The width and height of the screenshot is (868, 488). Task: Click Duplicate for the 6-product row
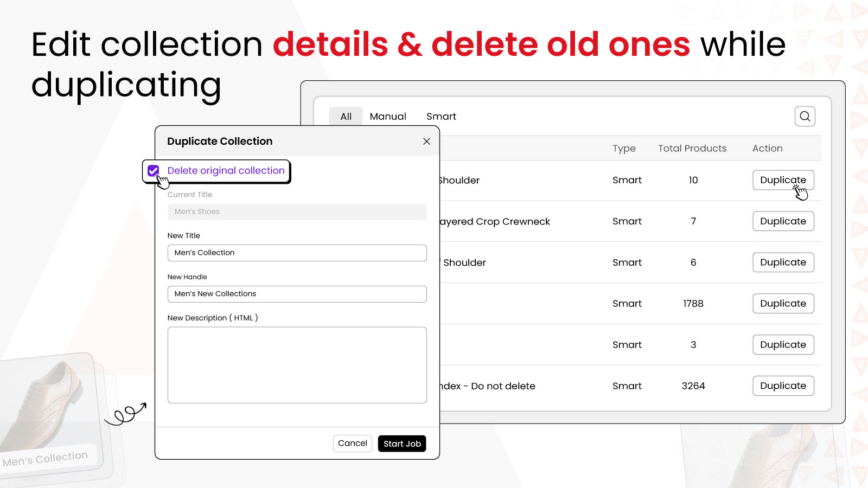(x=783, y=262)
